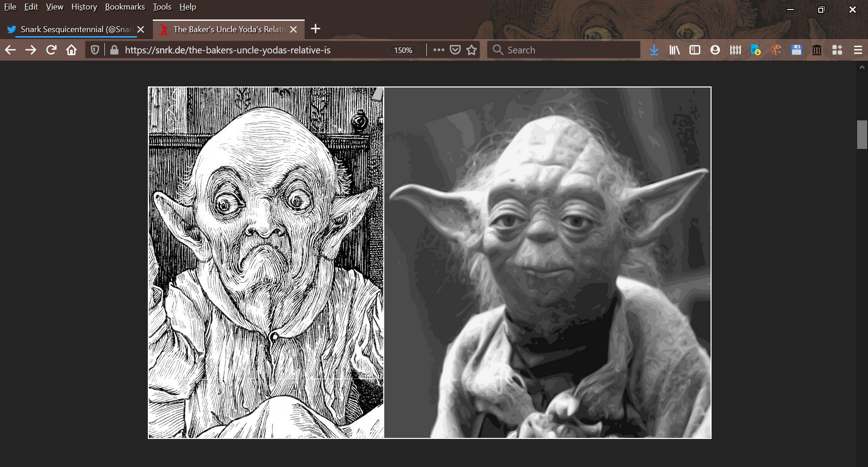868x467 pixels.
Task: Go forward one page
Action: (31, 50)
